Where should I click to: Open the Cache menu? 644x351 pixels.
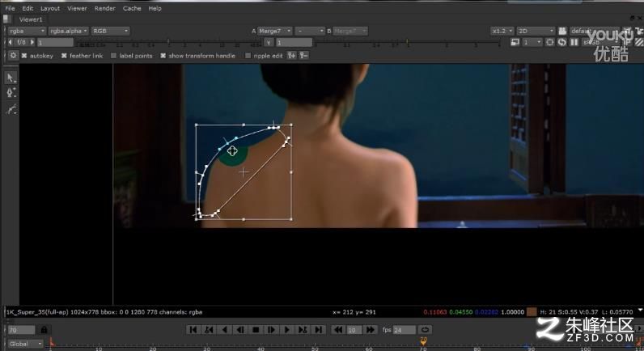pyautogui.click(x=132, y=8)
